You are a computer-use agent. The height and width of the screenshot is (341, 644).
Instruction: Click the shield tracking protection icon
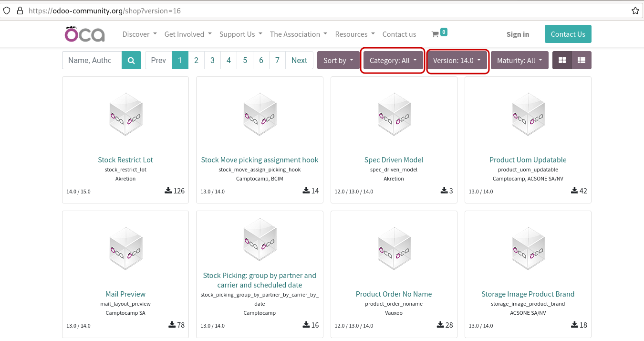tap(7, 11)
